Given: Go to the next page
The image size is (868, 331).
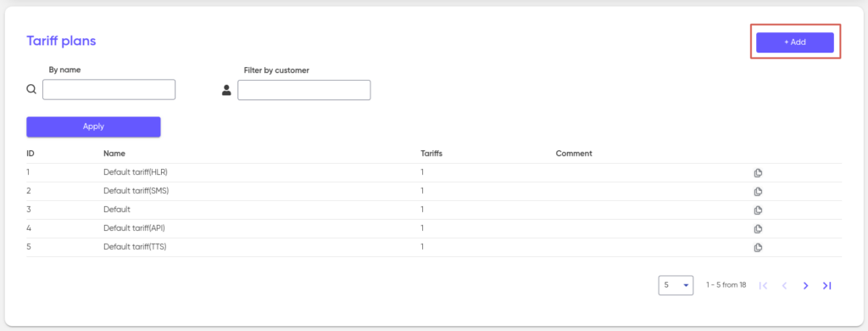Looking at the screenshot, I should 806,285.
